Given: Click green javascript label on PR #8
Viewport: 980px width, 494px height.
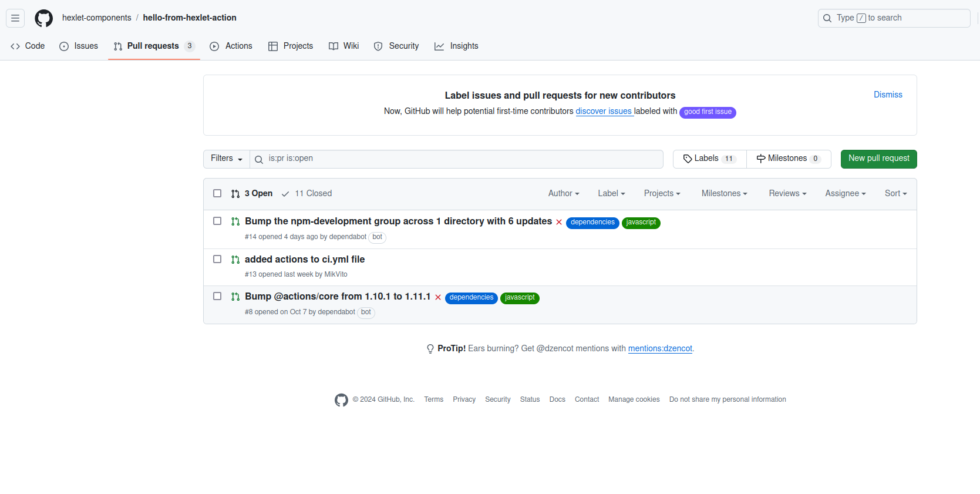Looking at the screenshot, I should pyautogui.click(x=520, y=298).
